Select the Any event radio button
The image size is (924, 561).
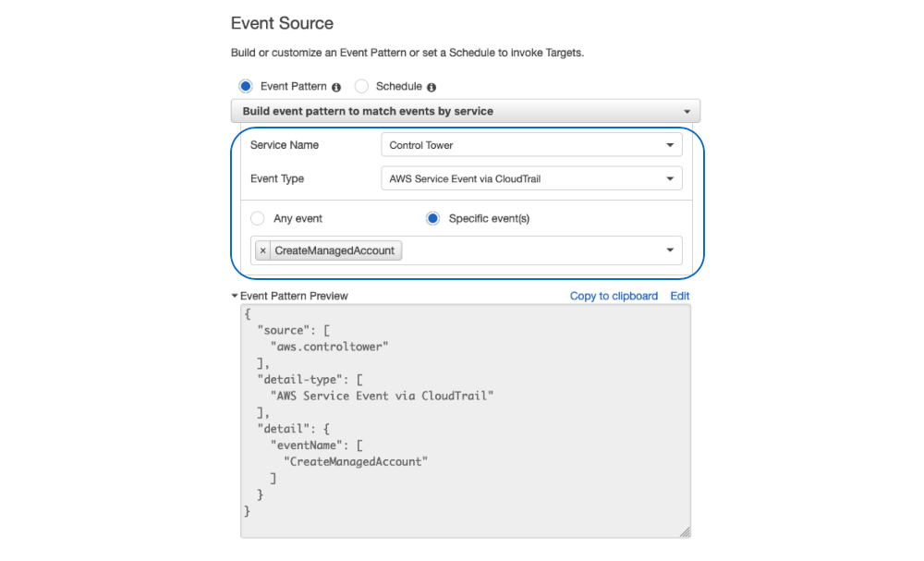tap(258, 218)
